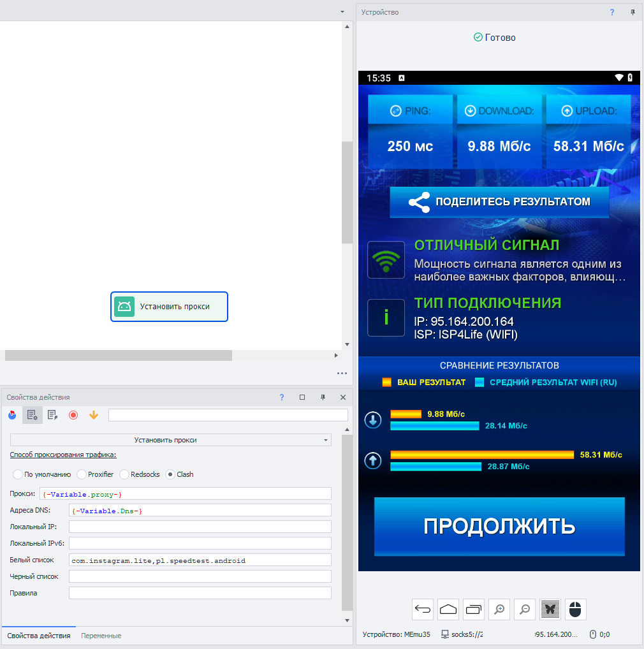Switch to Свойства действия tab
The image size is (644, 649).
[x=39, y=636]
